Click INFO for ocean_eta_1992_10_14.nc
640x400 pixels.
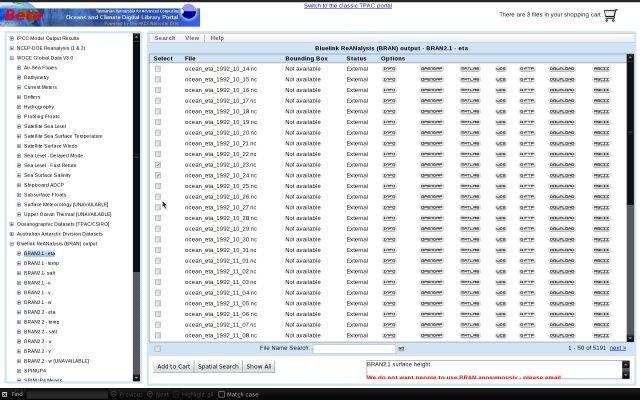[x=389, y=69]
